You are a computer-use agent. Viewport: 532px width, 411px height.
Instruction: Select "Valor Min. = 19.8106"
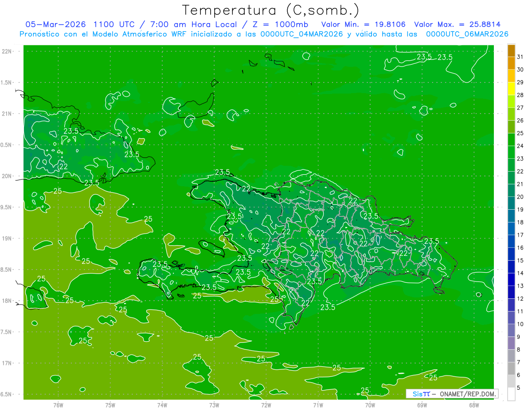click(364, 24)
